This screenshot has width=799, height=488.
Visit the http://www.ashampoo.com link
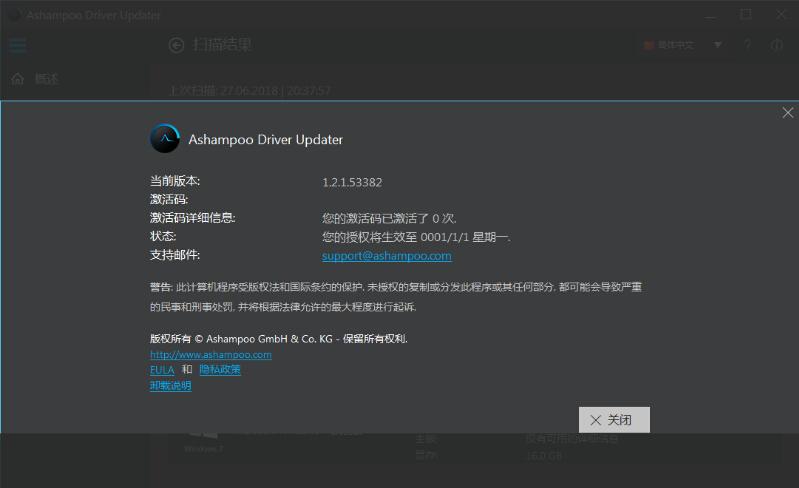pyautogui.click(x=211, y=354)
